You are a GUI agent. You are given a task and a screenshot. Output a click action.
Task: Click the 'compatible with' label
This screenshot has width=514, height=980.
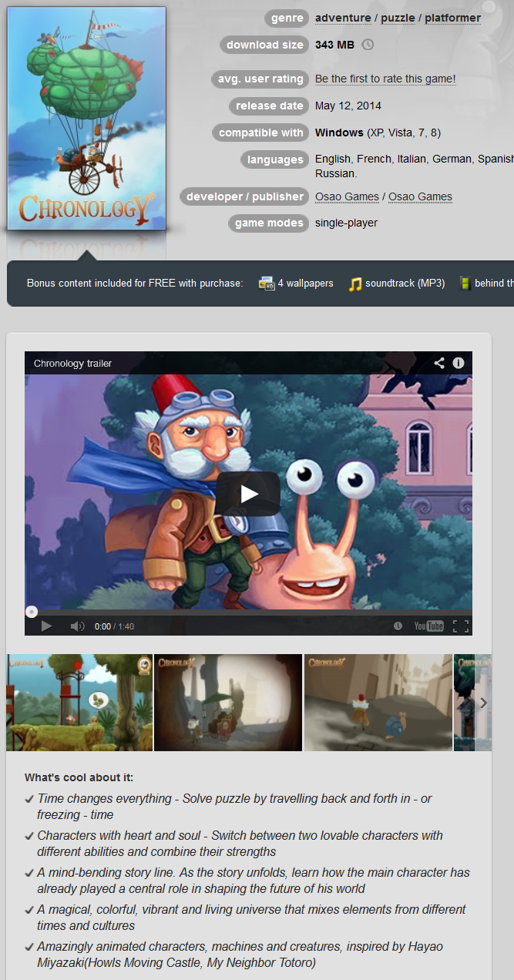pyautogui.click(x=260, y=133)
